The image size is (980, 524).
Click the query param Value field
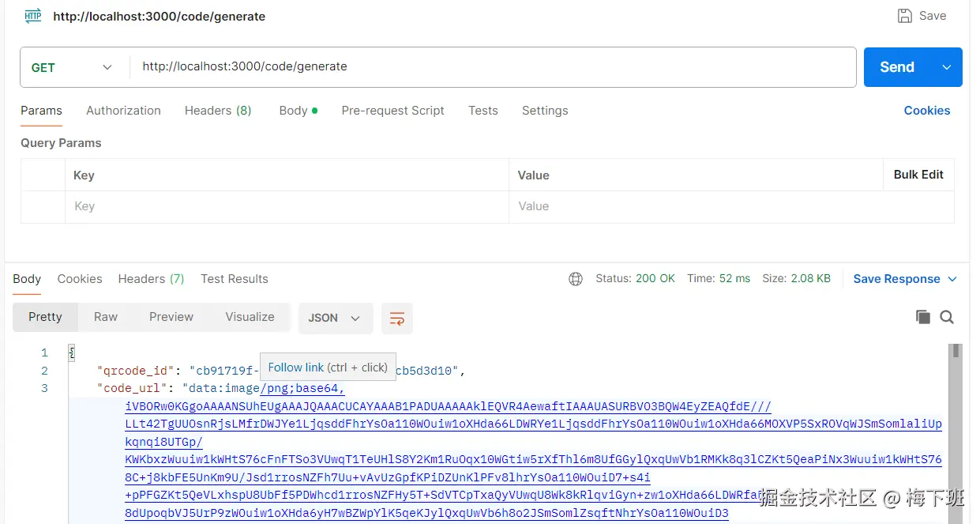731,206
